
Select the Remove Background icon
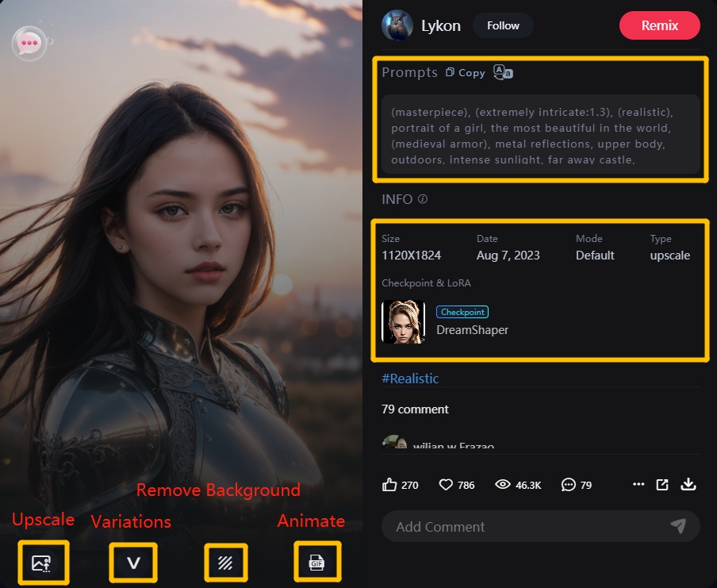coord(225,563)
